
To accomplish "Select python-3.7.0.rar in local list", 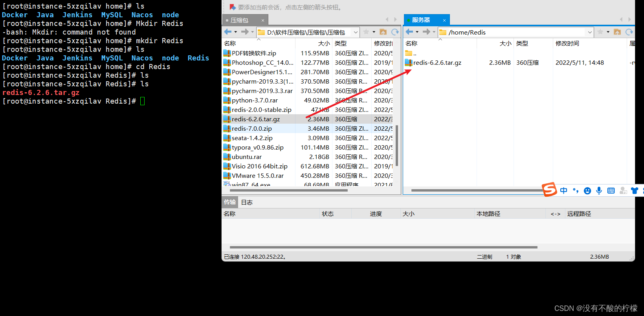I will point(255,100).
